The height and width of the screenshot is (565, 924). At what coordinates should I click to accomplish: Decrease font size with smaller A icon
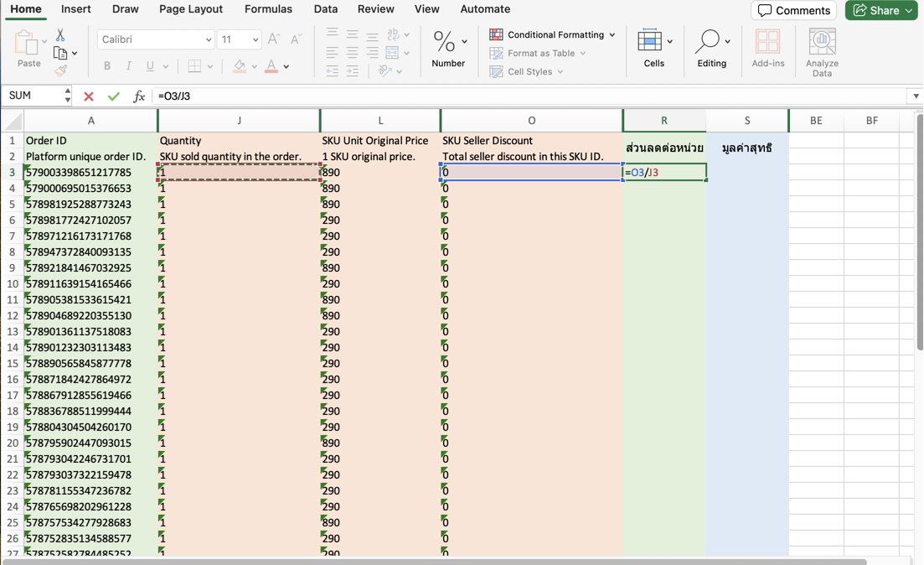pyautogui.click(x=296, y=39)
